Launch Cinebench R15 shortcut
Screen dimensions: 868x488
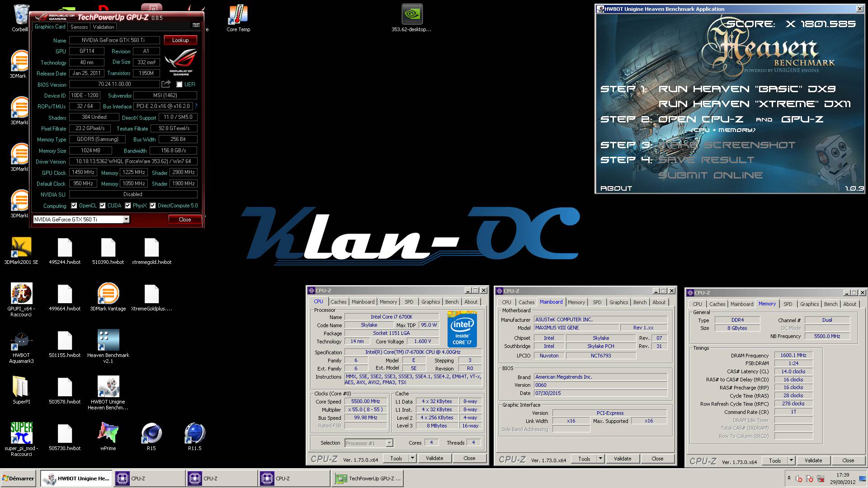[151, 437]
